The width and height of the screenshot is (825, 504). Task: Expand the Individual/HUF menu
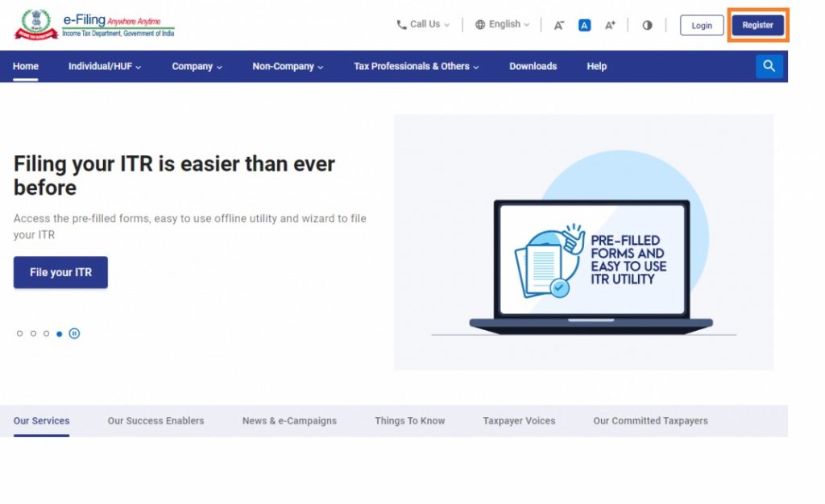coord(105,67)
